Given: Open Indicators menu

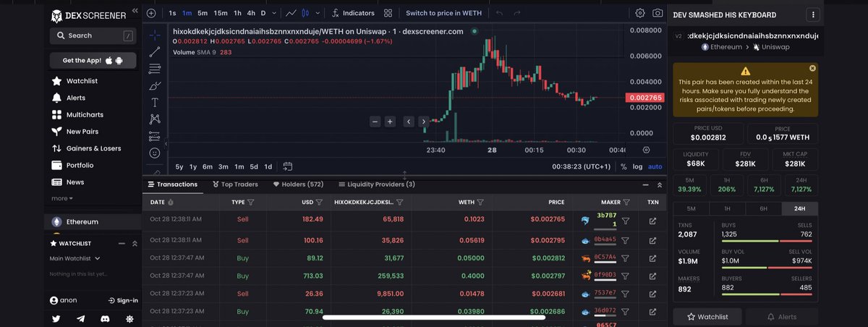Looking at the screenshot, I should (353, 13).
